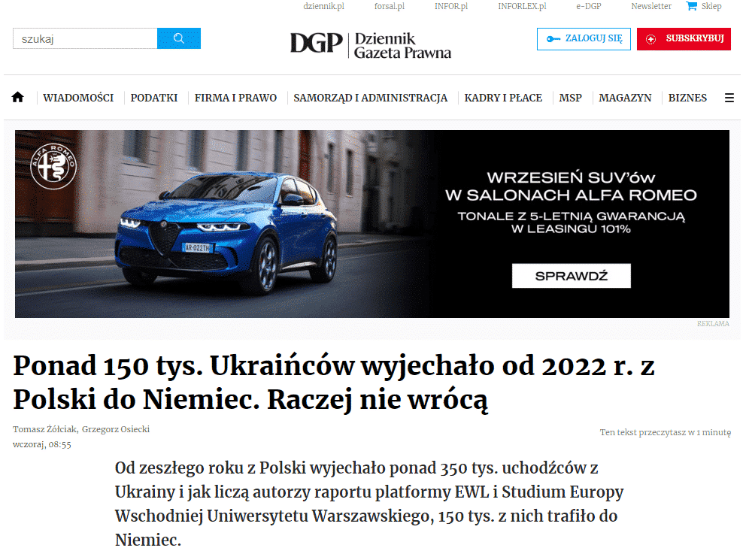Open author Grzegorz Osiecki's profile
The width and height of the screenshot is (746, 560).
coord(116,429)
